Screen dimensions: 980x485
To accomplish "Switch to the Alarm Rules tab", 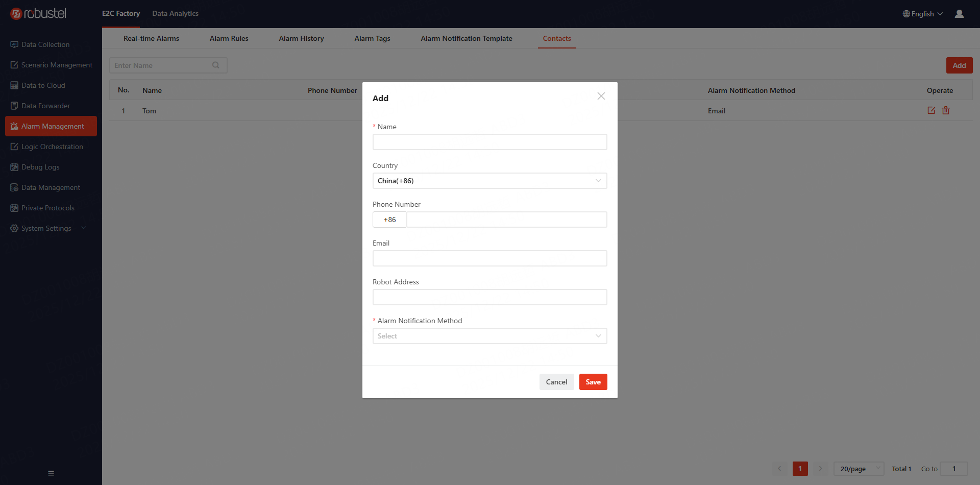I will pyautogui.click(x=229, y=38).
